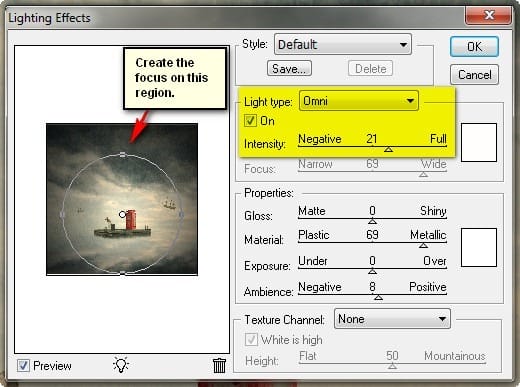Click the trash can delete-light icon
Image resolution: width=520 pixels, height=387 pixels.
coord(219,365)
